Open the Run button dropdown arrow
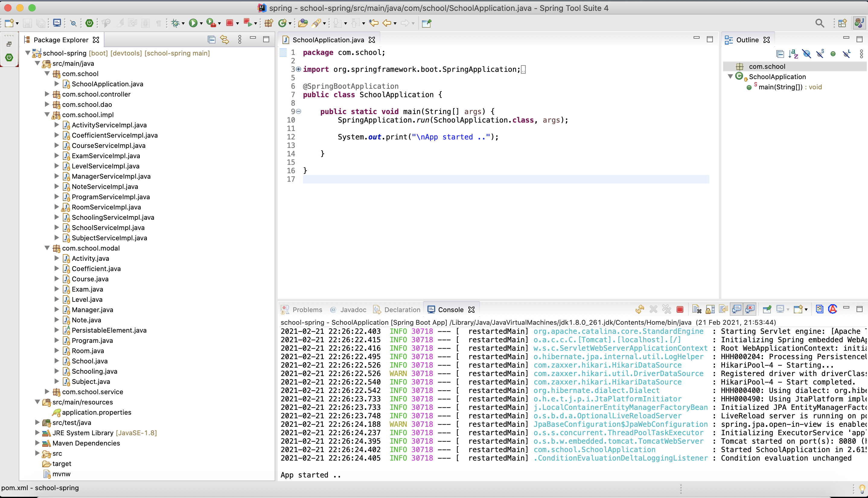Image resolution: width=868 pixels, height=498 pixels. click(x=201, y=23)
